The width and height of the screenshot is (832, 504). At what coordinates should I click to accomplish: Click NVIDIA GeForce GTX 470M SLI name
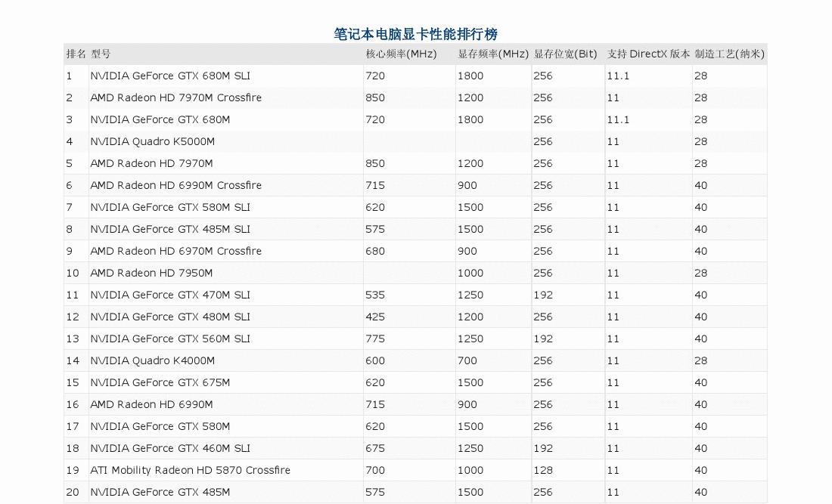click(x=169, y=295)
